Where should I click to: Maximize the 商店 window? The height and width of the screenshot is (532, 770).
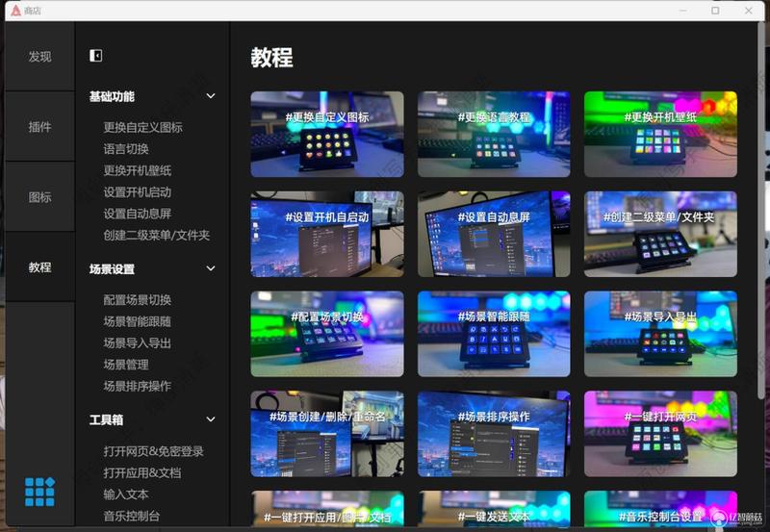coord(715,11)
